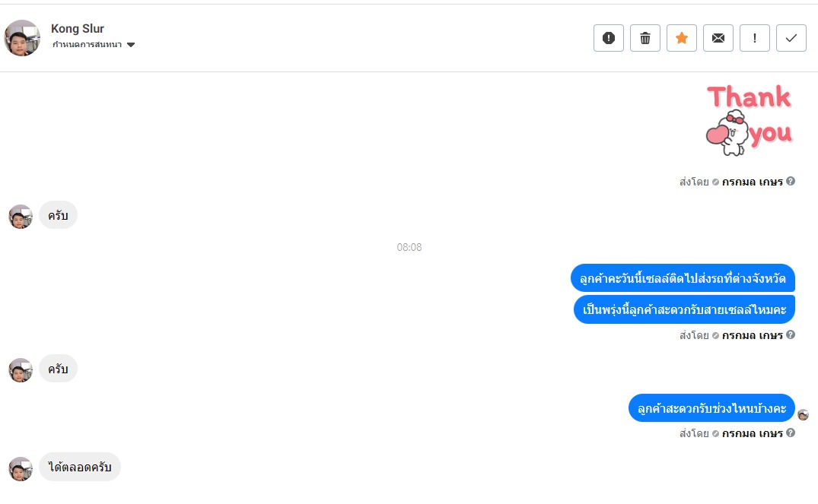Click help icon under the last blue message
The image size is (818, 504).
pyautogui.click(x=791, y=433)
